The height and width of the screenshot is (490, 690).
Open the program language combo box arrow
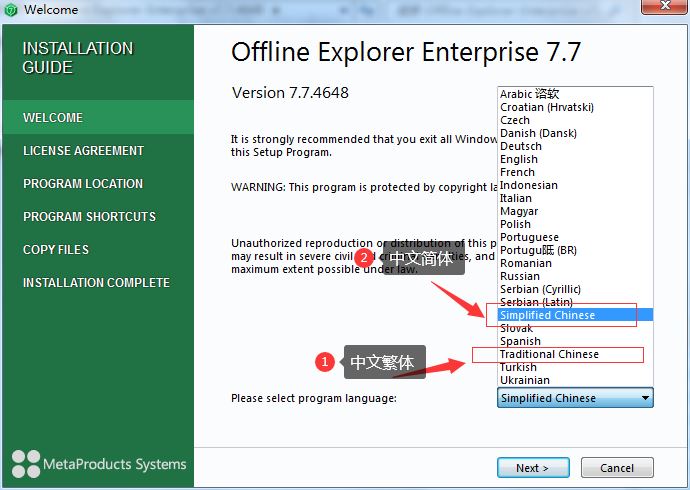[645, 398]
